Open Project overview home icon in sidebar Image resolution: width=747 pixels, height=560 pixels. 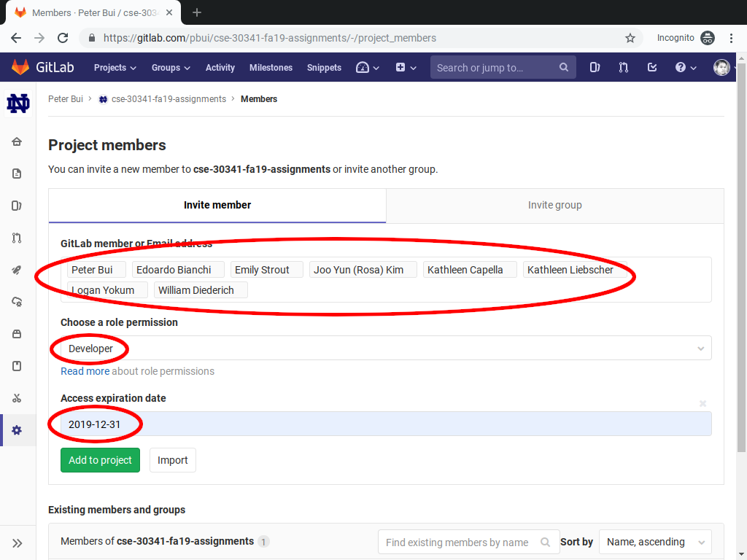click(x=17, y=141)
